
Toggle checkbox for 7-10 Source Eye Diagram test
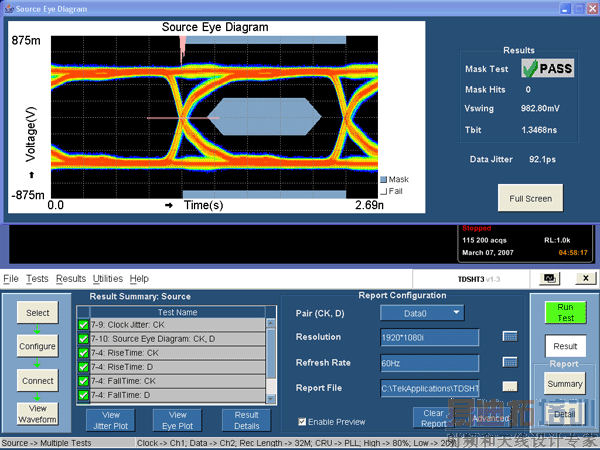83,338
